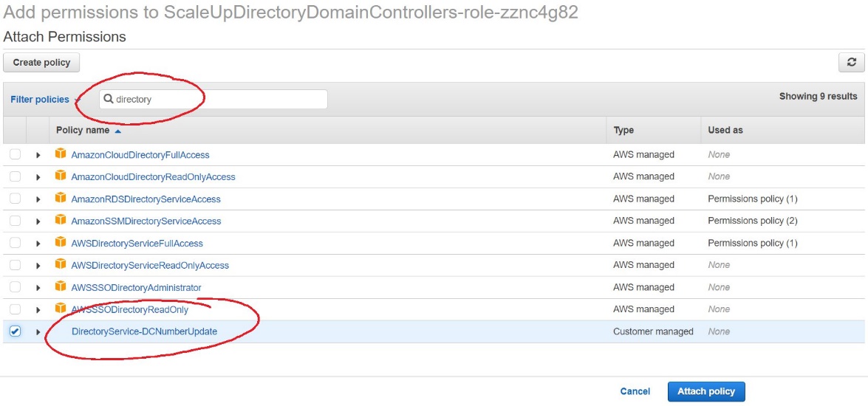Check the AWSSSODirectoryReadOnly checkbox
868x406 pixels.
15,309
